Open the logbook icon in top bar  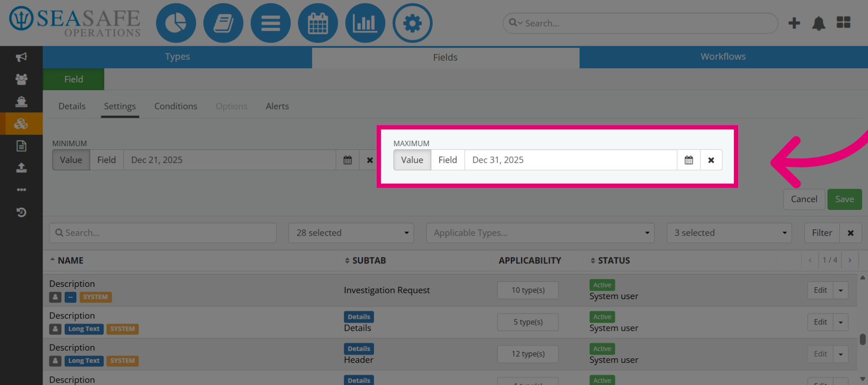[223, 23]
